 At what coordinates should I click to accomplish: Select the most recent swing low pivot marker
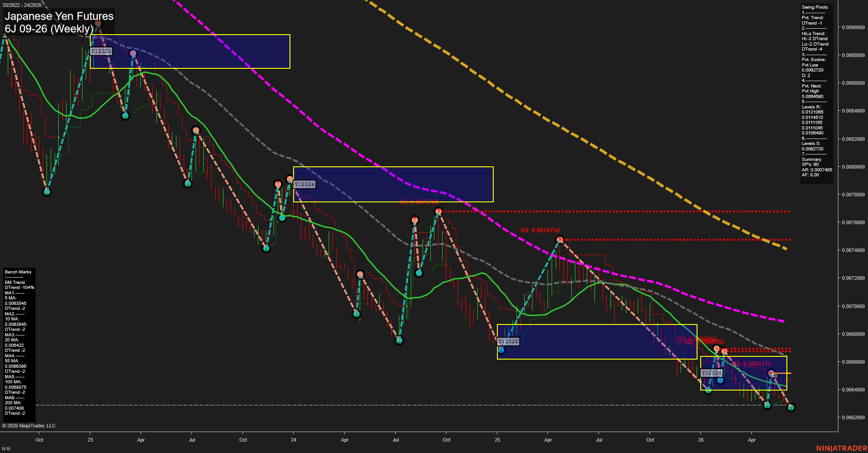tap(791, 407)
